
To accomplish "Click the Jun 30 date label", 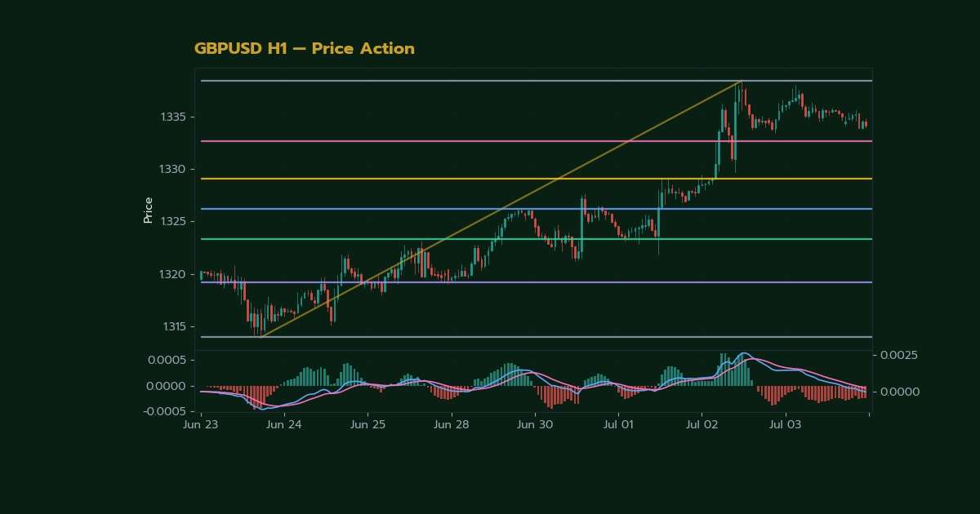I will point(535,425).
